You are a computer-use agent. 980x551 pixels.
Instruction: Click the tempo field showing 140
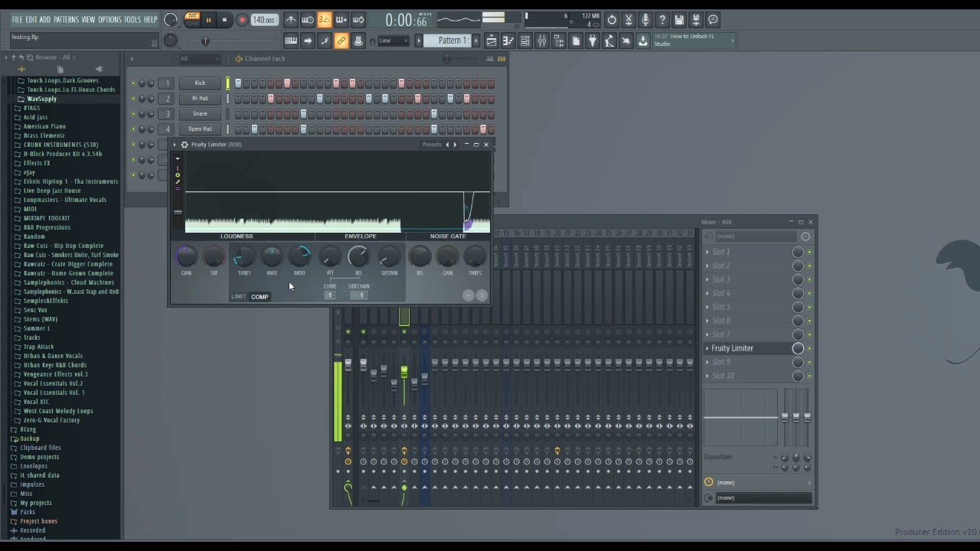264,20
